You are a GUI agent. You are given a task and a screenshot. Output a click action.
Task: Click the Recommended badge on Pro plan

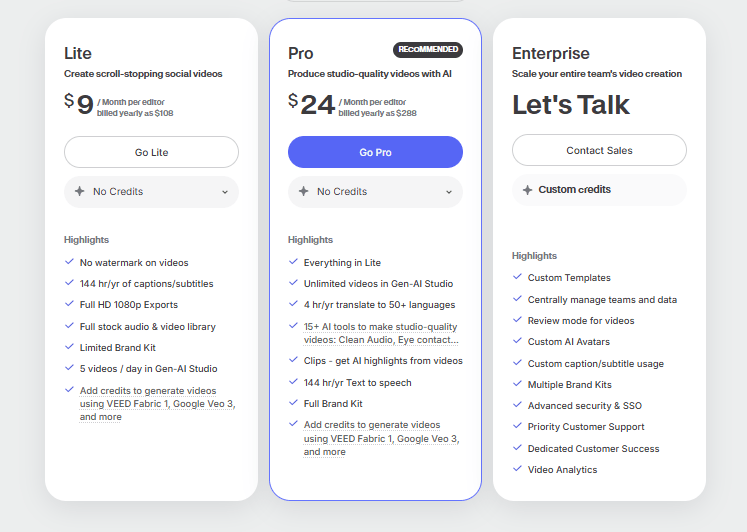[x=427, y=49]
